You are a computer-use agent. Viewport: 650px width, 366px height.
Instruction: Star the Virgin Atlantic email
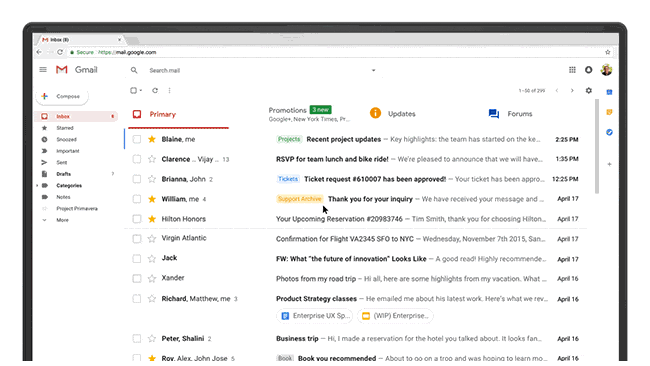point(152,238)
